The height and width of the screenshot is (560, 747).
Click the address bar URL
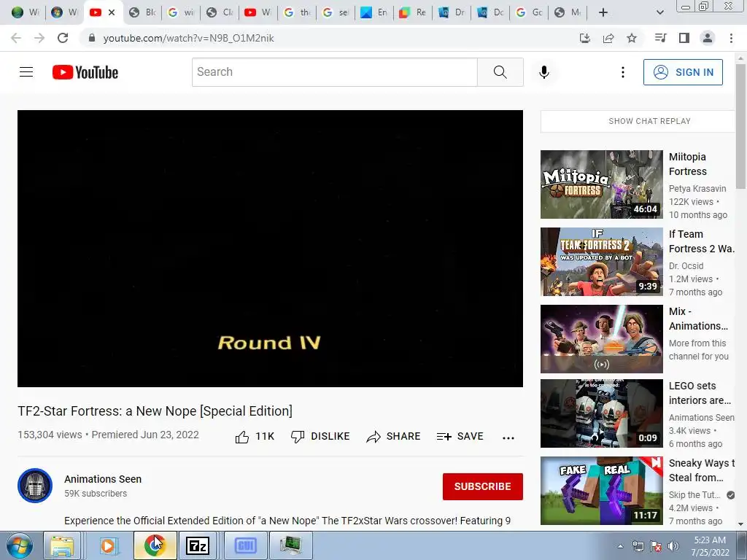(188, 38)
